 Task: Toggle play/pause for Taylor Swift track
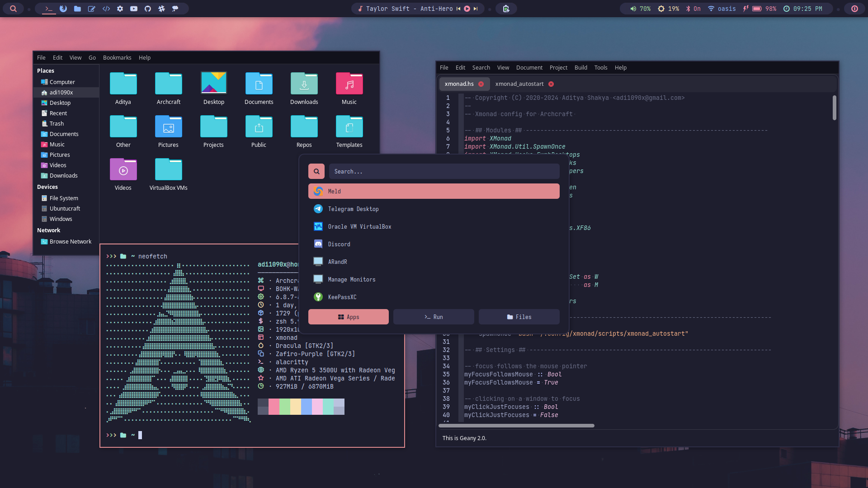(x=467, y=9)
